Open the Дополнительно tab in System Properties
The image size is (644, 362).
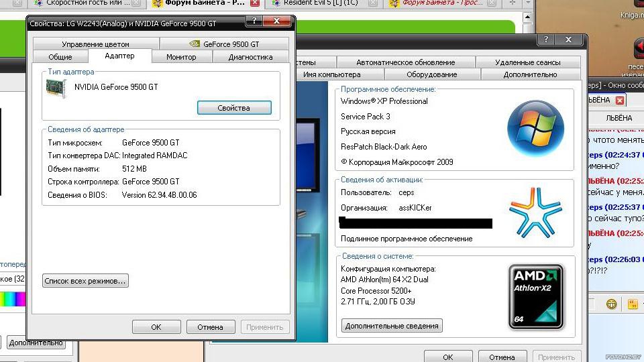point(530,74)
